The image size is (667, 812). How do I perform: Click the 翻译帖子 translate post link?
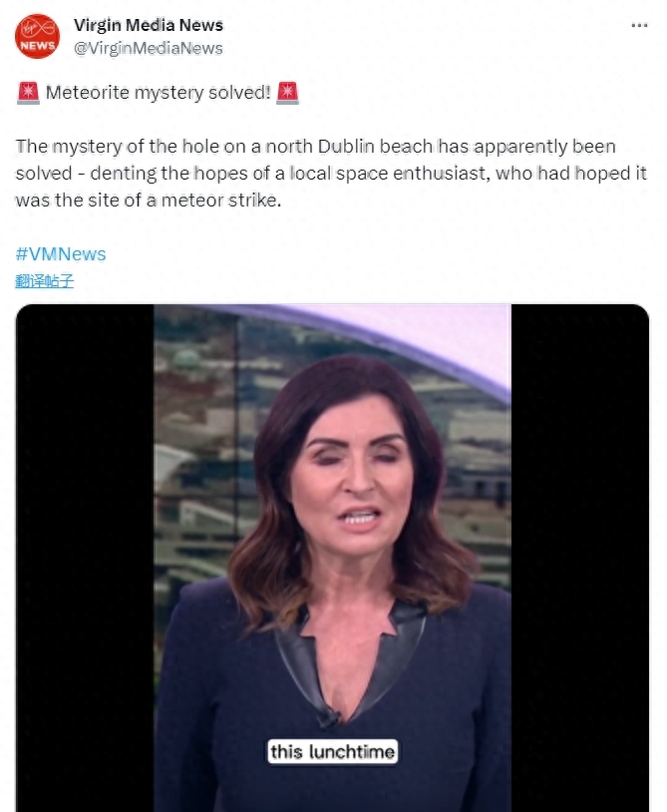click(x=45, y=281)
